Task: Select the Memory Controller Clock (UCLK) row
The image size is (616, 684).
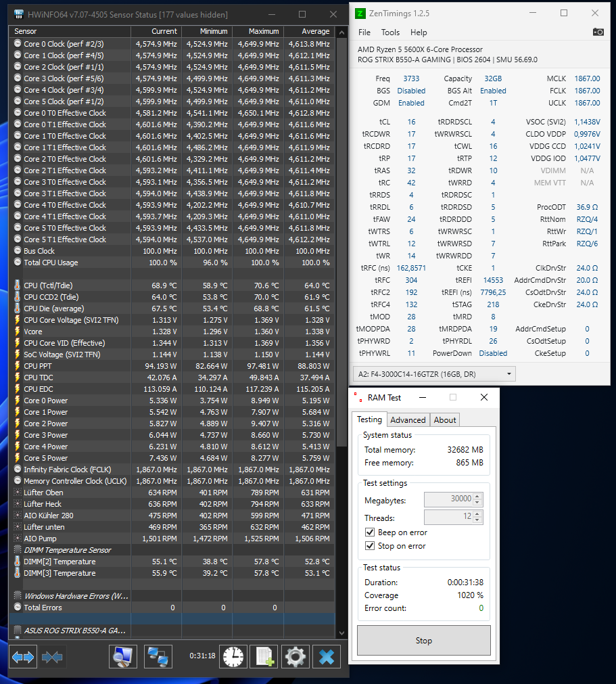Action: [172, 481]
